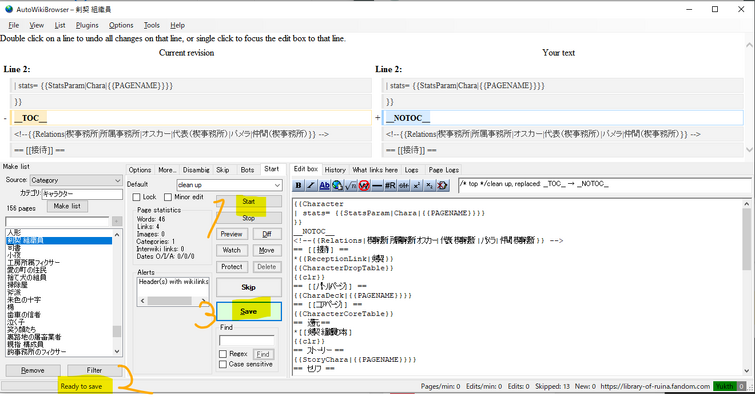Click the Make list button
Image resolution: width=755 pixels, height=399 pixels.
click(67, 206)
